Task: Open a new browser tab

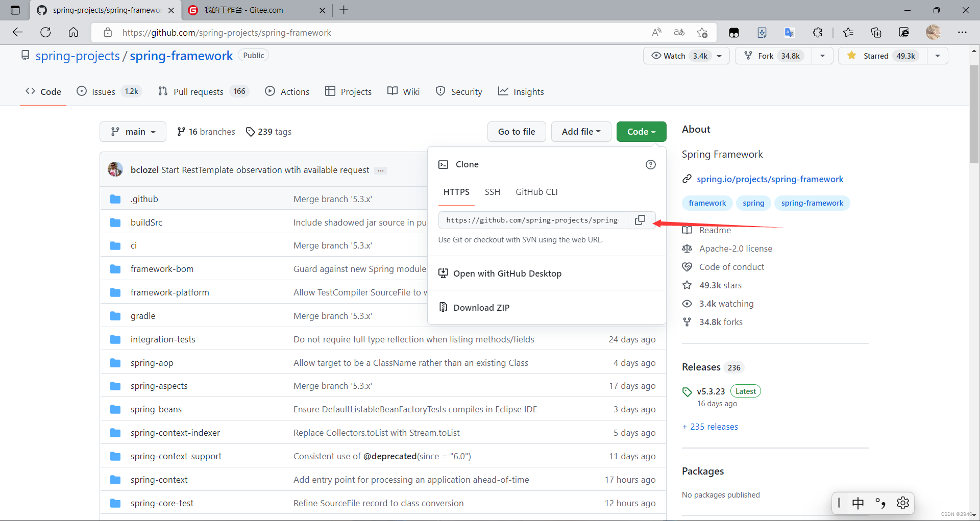Action: point(344,10)
